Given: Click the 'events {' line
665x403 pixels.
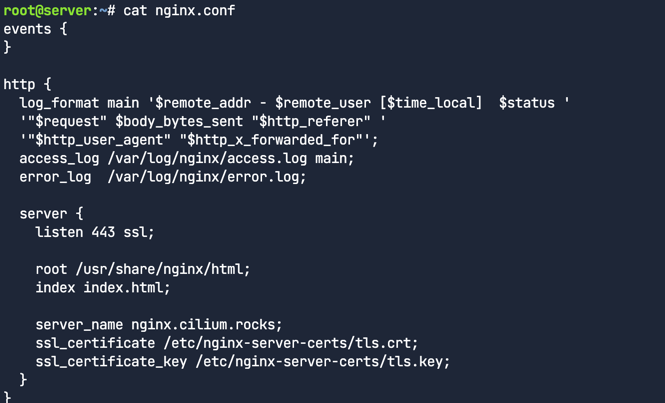Looking at the screenshot, I should coord(35,29).
